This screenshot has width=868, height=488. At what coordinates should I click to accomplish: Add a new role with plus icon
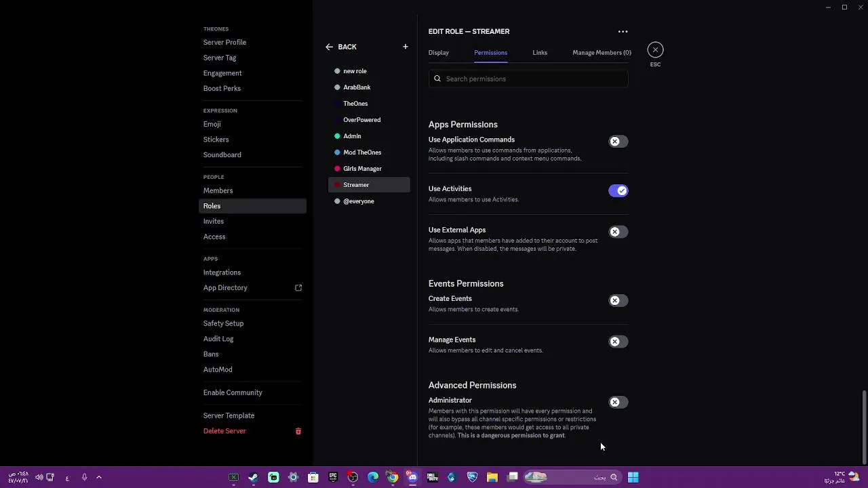coord(406,47)
